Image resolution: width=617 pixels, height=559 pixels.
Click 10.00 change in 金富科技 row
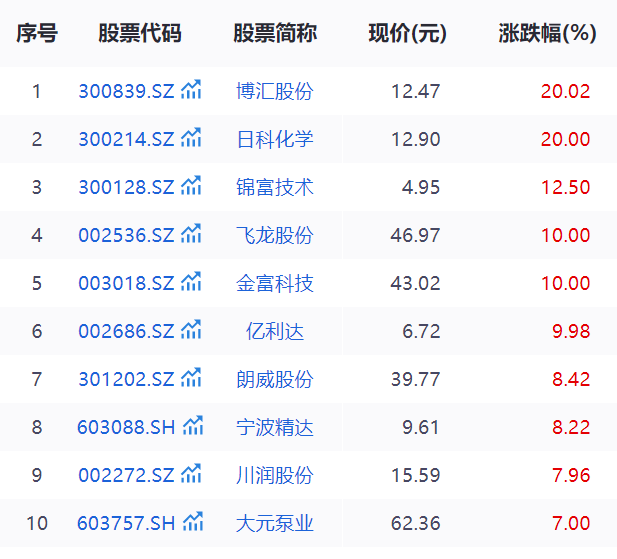click(565, 283)
